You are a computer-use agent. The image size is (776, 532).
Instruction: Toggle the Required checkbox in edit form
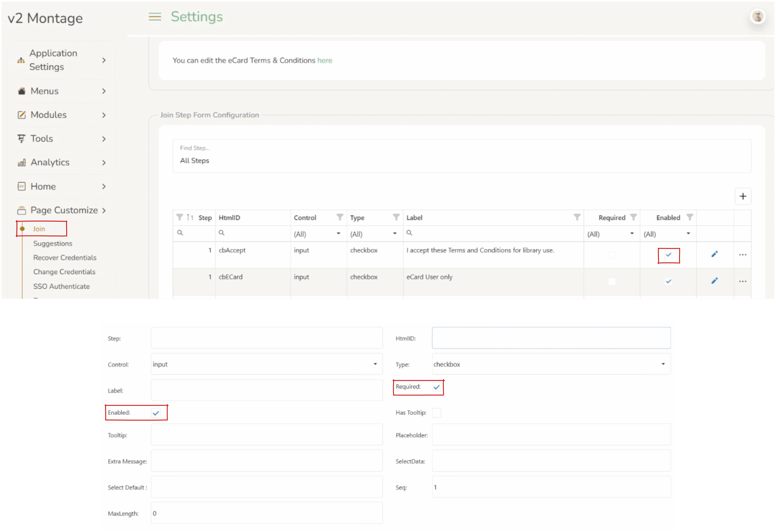436,387
